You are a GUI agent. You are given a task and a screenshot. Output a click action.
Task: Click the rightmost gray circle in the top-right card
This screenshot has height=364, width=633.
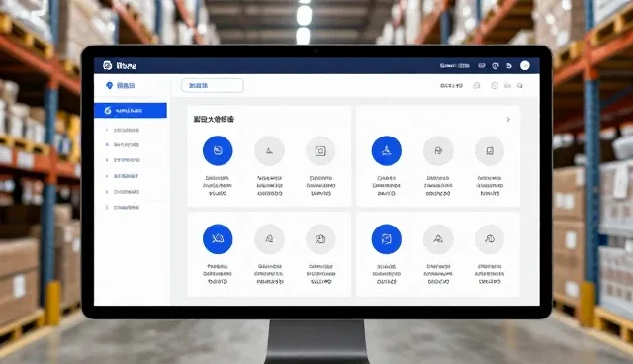click(490, 151)
